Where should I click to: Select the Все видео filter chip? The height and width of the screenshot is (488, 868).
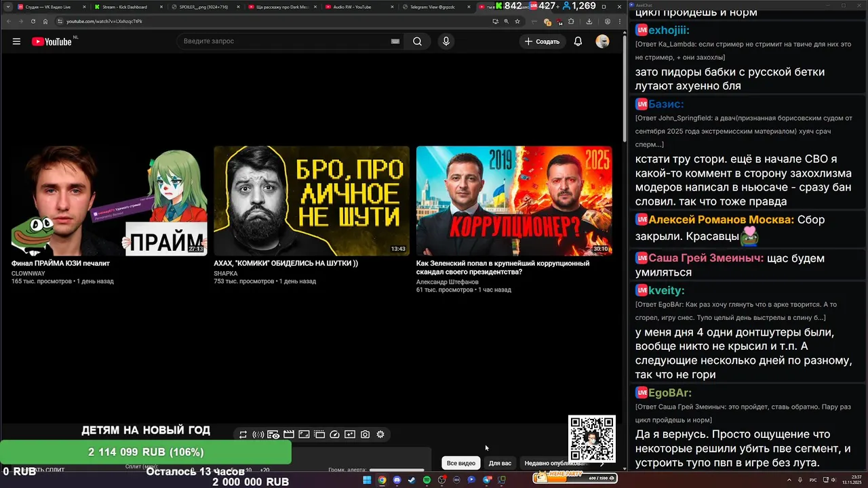tap(460, 463)
